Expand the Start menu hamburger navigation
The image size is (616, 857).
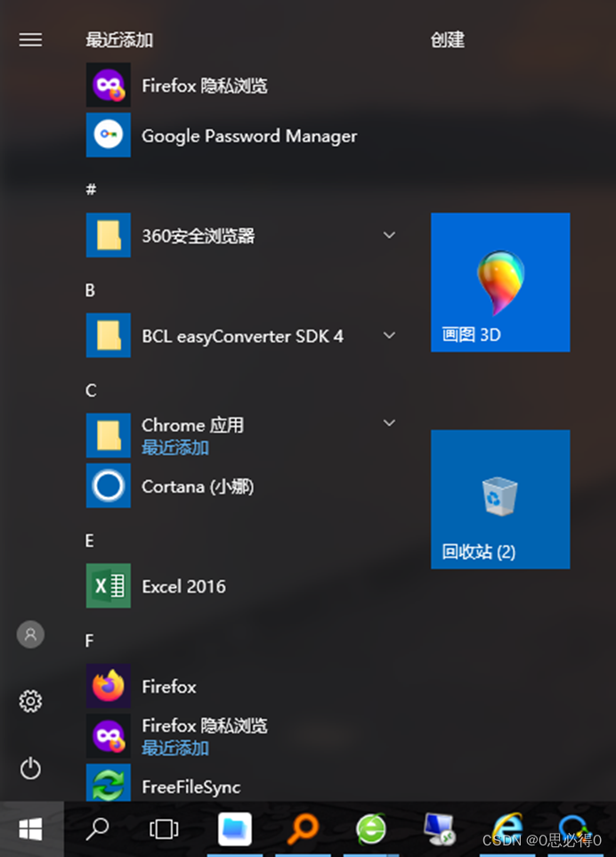pyautogui.click(x=30, y=40)
